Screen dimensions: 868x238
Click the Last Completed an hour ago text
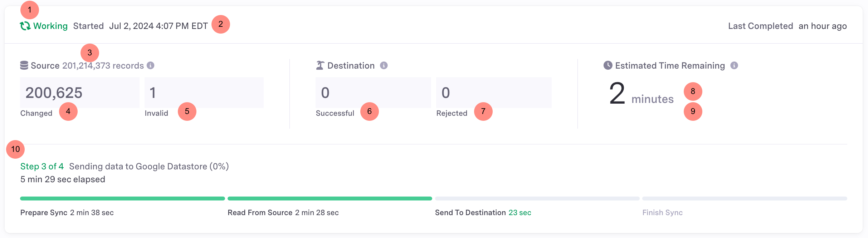(787, 26)
